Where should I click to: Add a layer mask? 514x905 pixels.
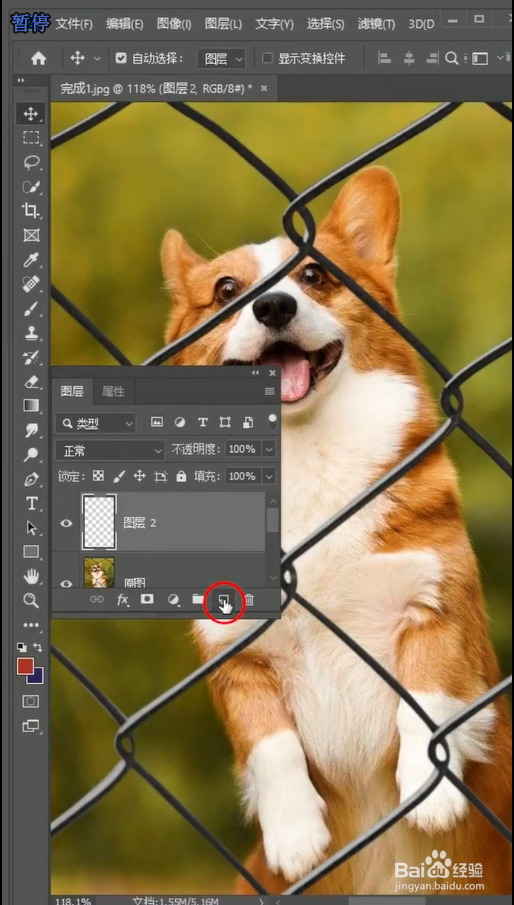(147, 599)
